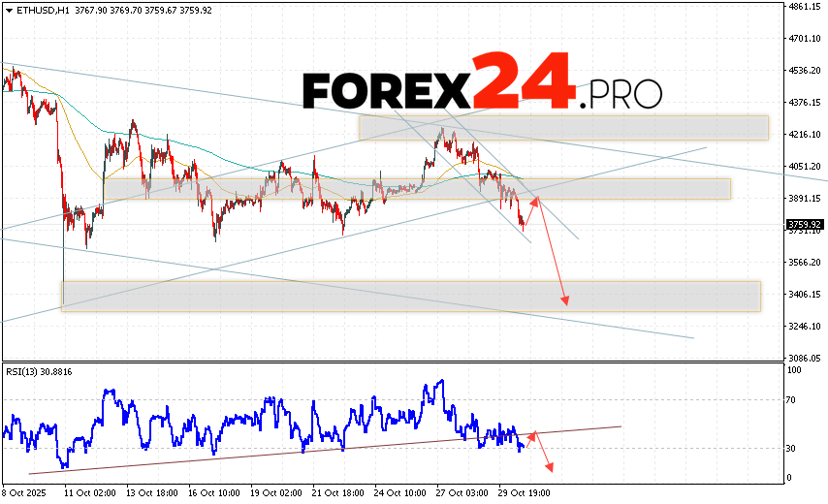This screenshot has width=828, height=504.
Task: Click the 11 Oct 02:00 time label
Action: point(90,493)
